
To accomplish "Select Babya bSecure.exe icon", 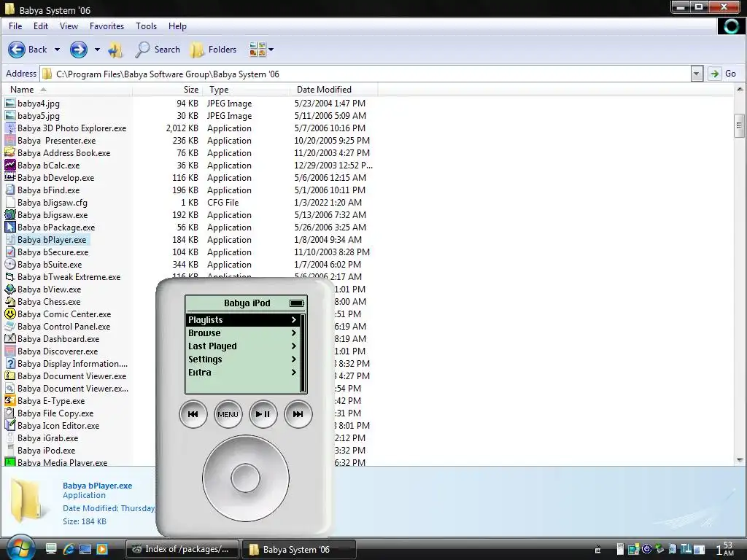I will click(x=10, y=252).
